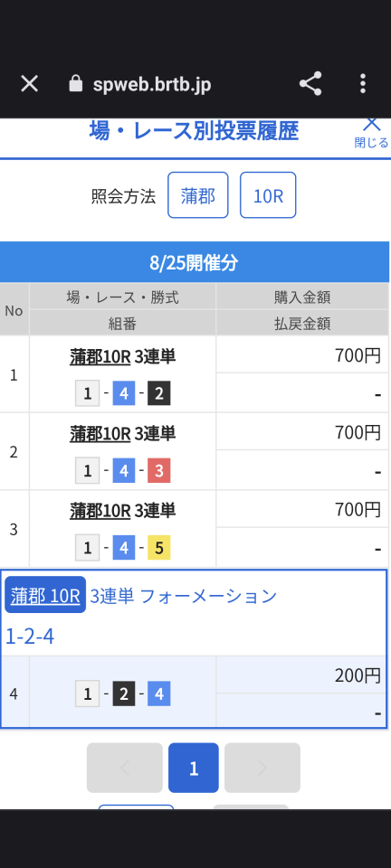391x868 pixels.
Task: Select the 8/25開催分 date header
Action: [195, 262]
